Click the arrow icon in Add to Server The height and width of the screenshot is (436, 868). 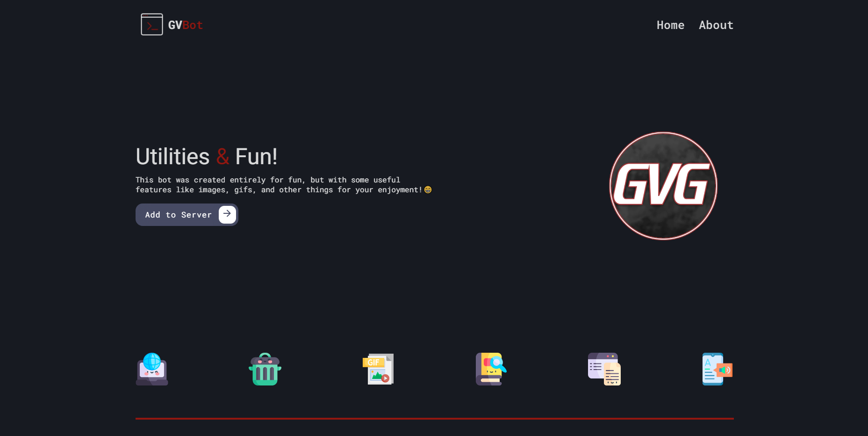click(x=227, y=214)
